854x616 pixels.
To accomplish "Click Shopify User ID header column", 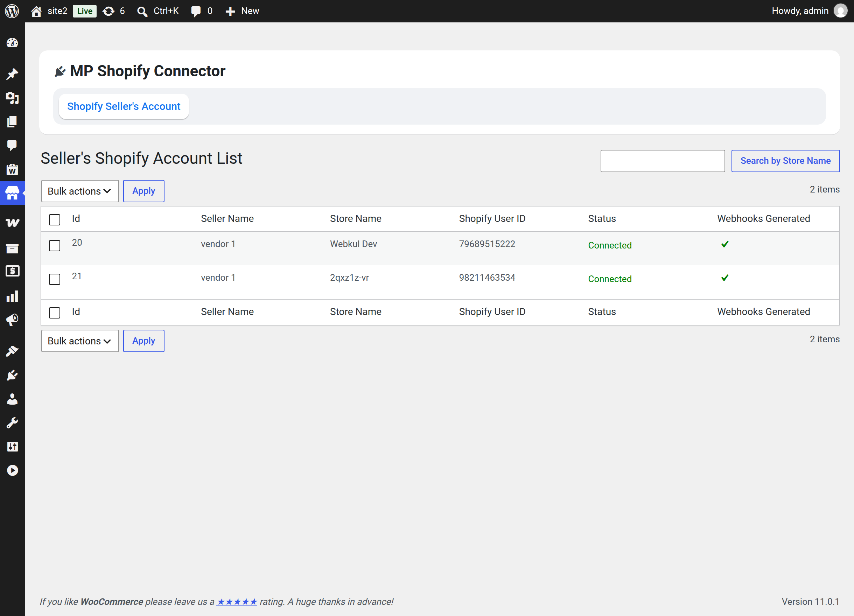I will click(x=492, y=219).
